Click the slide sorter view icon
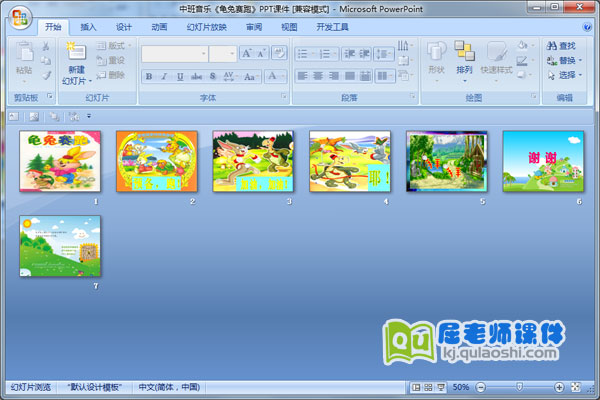This screenshot has height=400, width=600. tap(429, 387)
